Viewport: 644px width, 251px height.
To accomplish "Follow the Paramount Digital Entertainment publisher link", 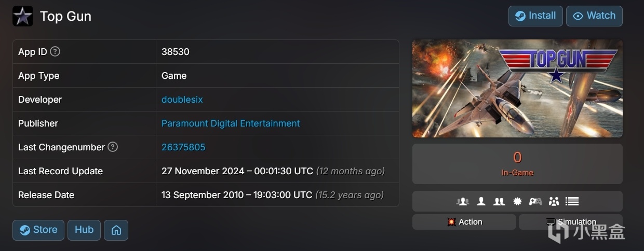I will pyautogui.click(x=231, y=123).
